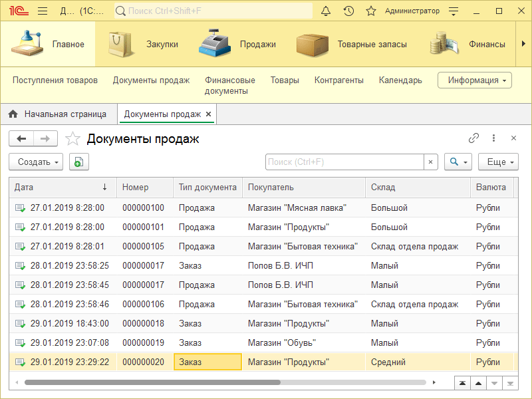Click the Закупки shopping bag icon
The height and width of the screenshot is (399, 532).
[x=120, y=44]
